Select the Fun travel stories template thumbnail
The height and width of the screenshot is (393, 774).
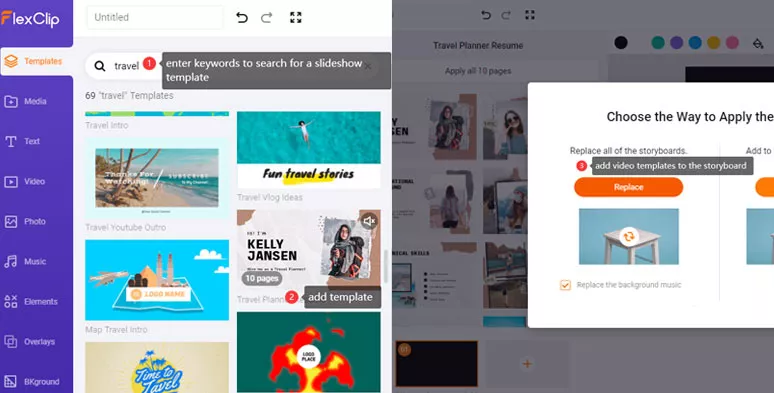309,150
